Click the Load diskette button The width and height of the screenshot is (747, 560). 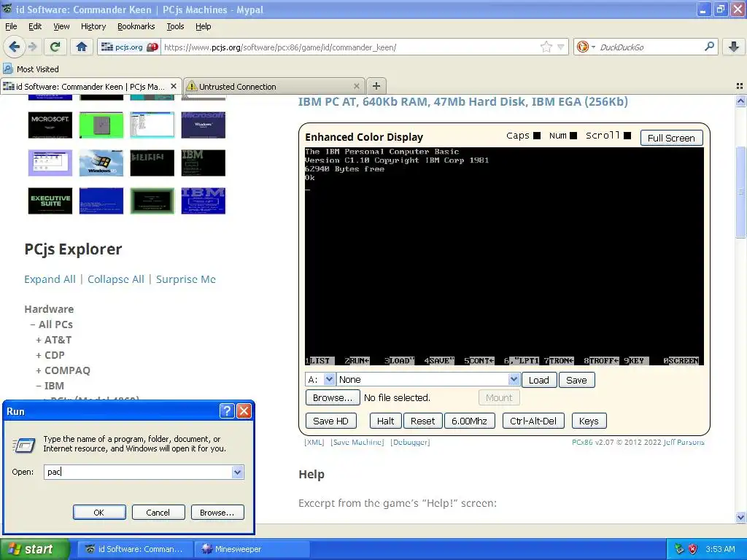coord(539,380)
